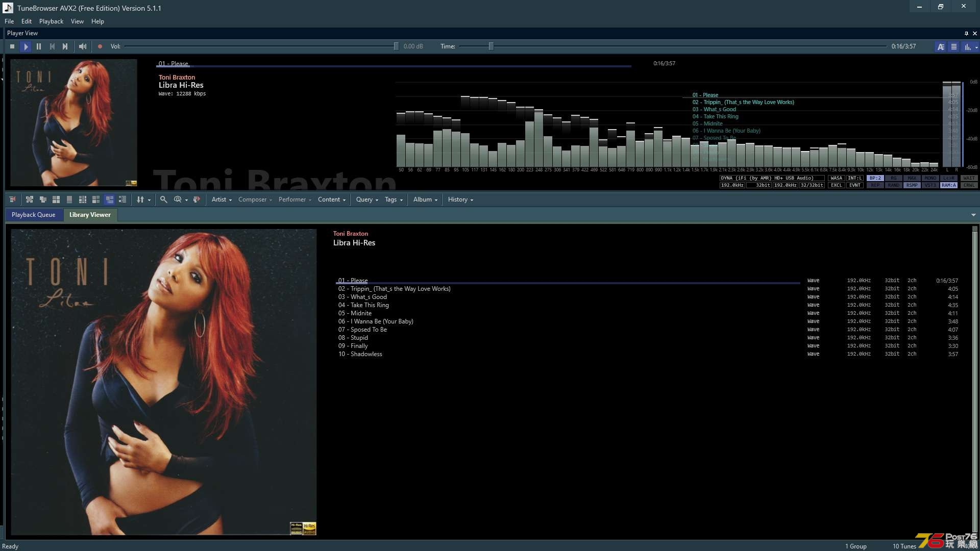The image size is (980, 551).
Task: Open the Content dropdown
Action: (x=332, y=199)
